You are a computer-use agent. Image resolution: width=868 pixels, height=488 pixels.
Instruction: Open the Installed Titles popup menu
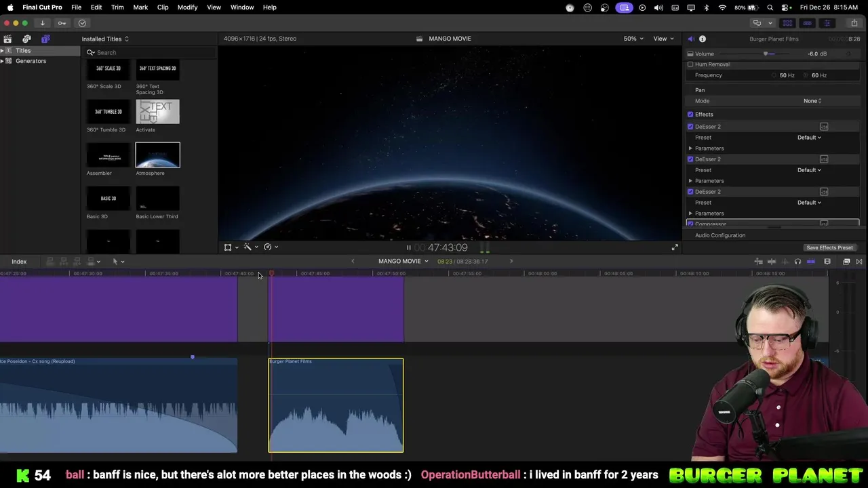click(105, 39)
